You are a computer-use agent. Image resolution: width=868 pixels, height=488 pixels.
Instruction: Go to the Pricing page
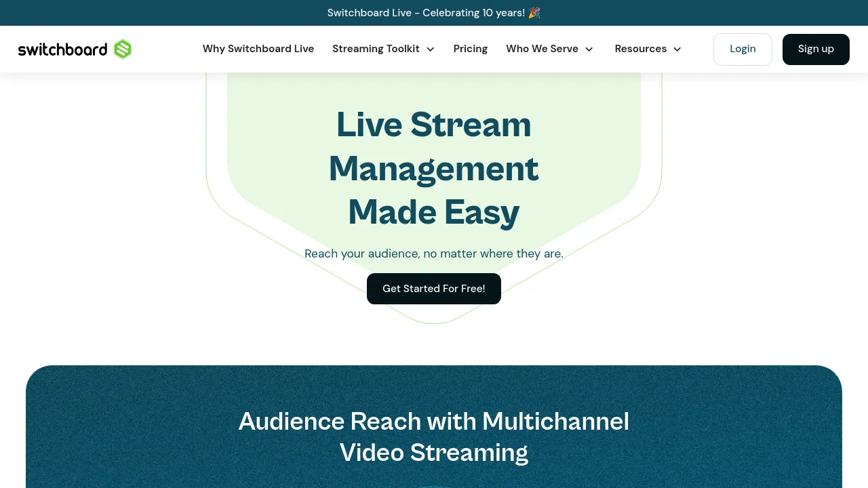(x=471, y=49)
